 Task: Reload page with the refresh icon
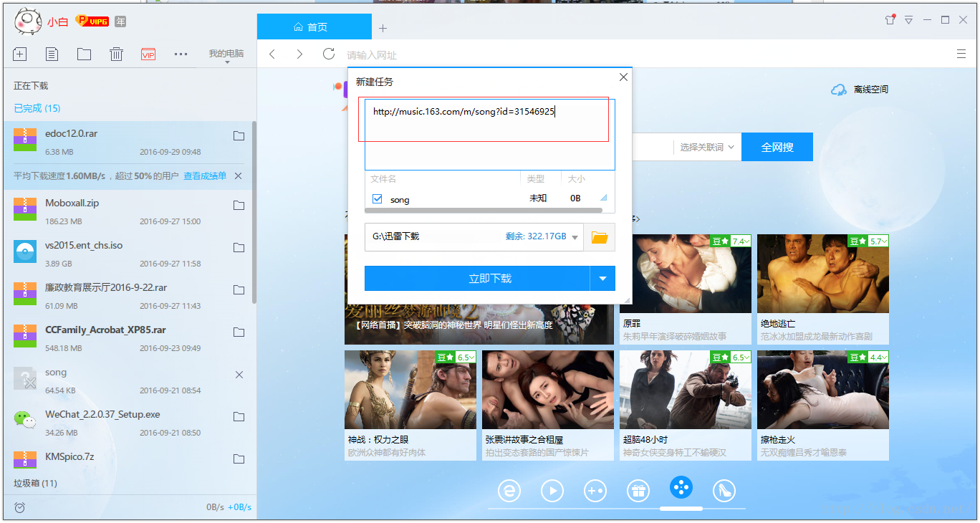[x=329, y=54]
